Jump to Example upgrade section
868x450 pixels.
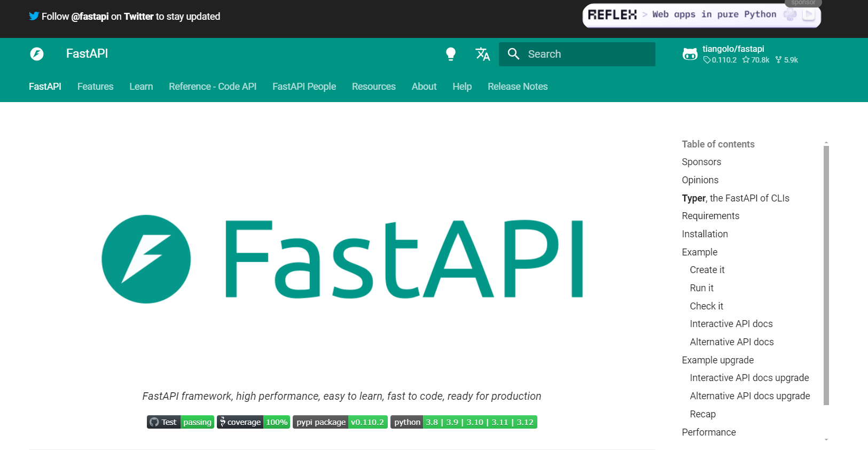pos(717,360)
